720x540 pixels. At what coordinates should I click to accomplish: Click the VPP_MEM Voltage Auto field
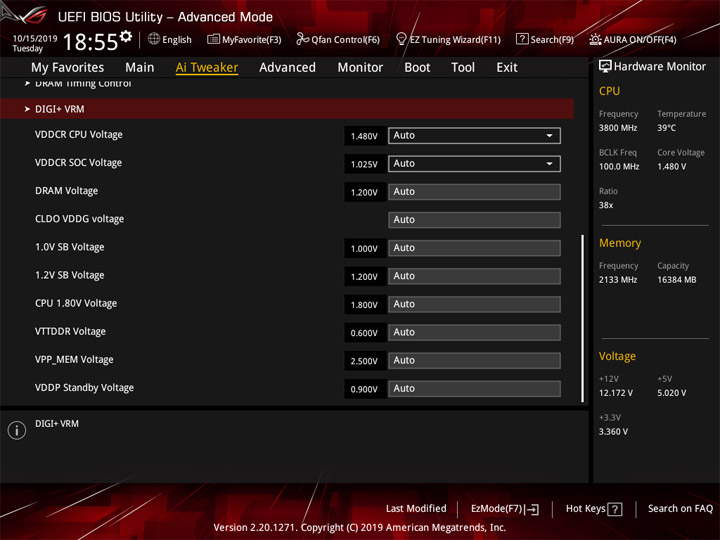[x=474, y=360]
